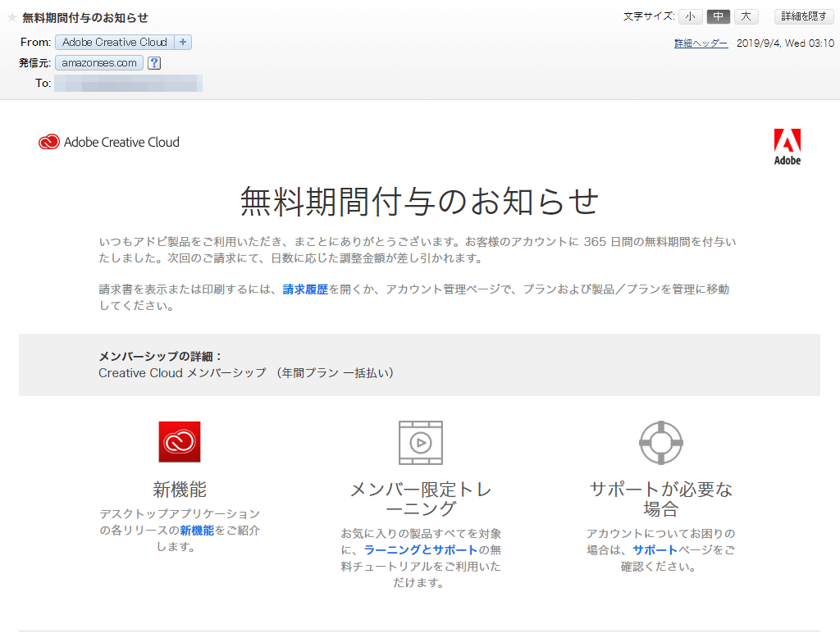Image resolution: width=840 pixels, height=638 pixels.
Task: Click the lifebuoy support icon
Action: pos(661,443)
